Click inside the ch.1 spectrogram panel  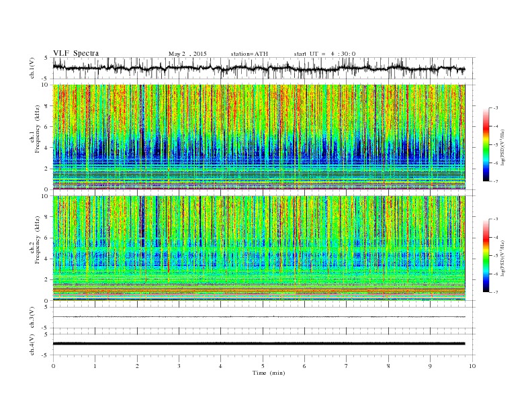tap(259, 137)
